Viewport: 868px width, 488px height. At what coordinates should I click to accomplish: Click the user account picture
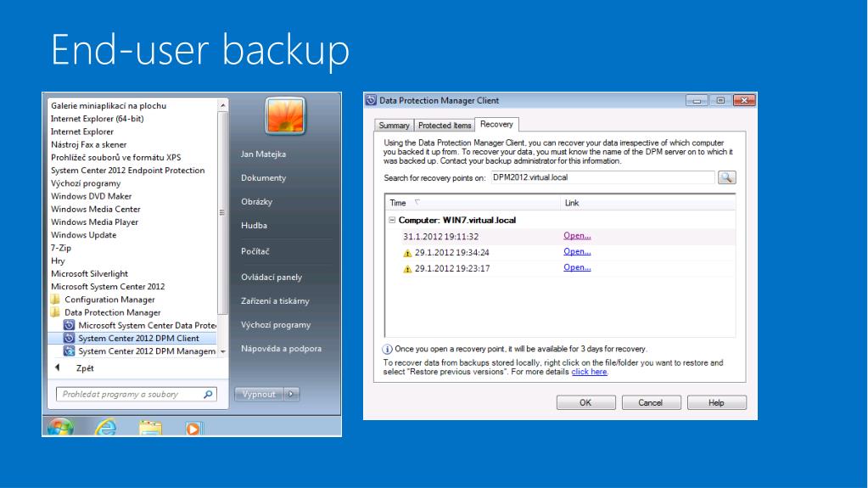(x=285, y=115)
